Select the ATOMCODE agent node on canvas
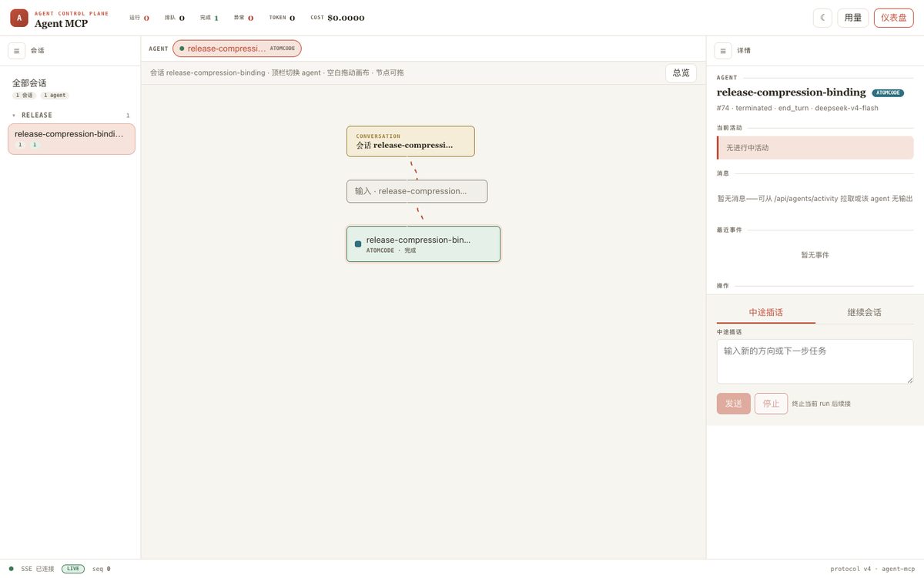Viewport: 924px width, 578px height. tap(423, 244)
